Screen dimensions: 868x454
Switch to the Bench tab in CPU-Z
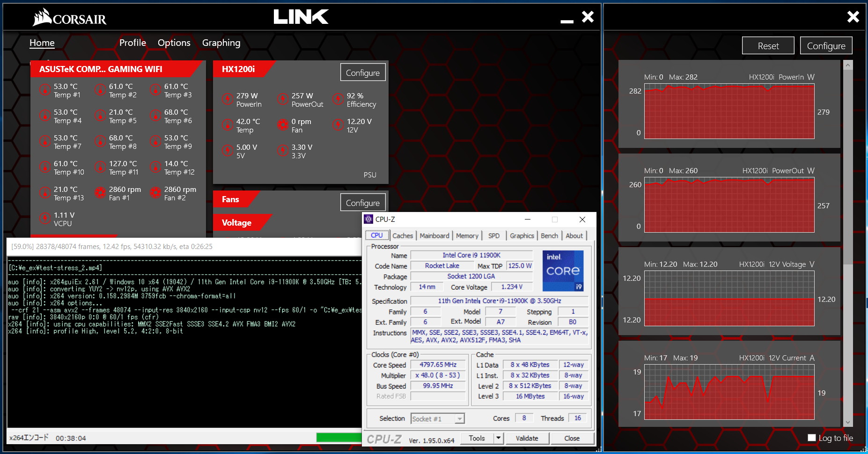point(550,235)
